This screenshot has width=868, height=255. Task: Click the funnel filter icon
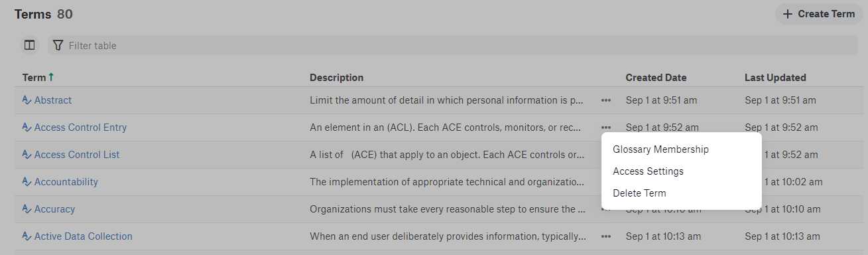[x=58, y=45]
